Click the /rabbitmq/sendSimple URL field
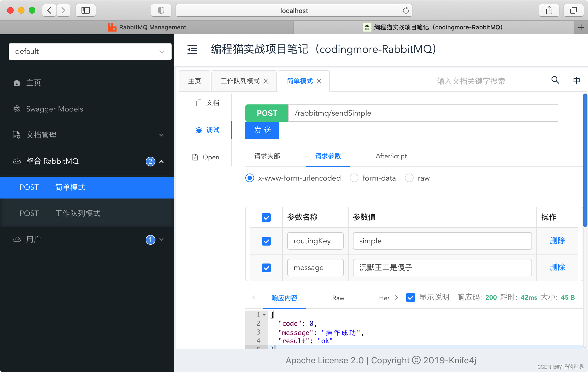 423,113
